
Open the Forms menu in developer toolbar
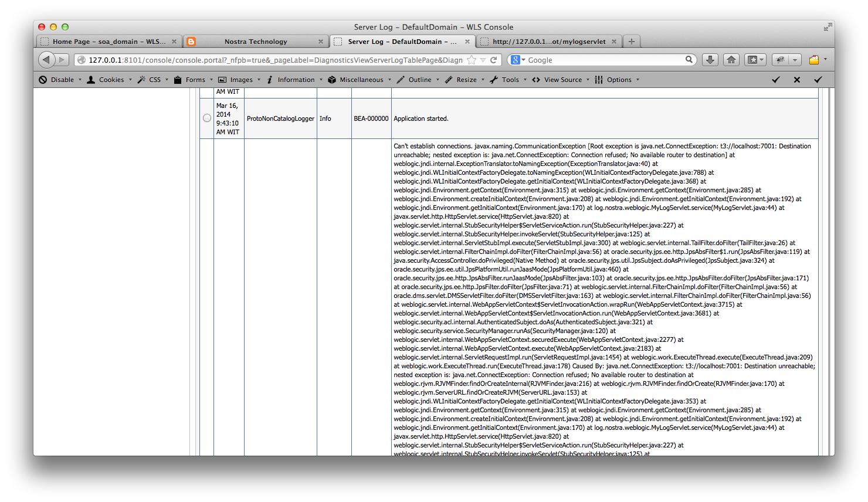point(194,80)
